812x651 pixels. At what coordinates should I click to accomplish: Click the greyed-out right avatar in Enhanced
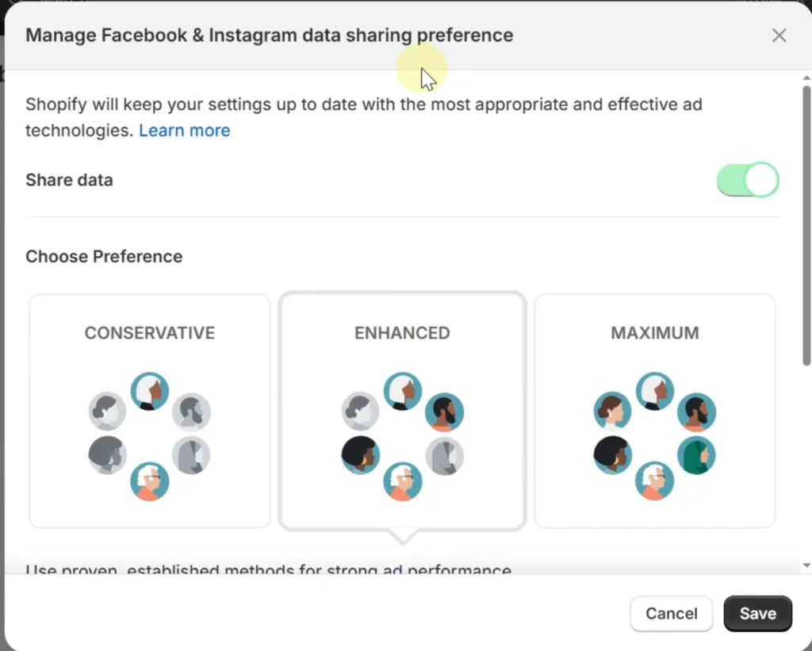(x=444, y=456)
